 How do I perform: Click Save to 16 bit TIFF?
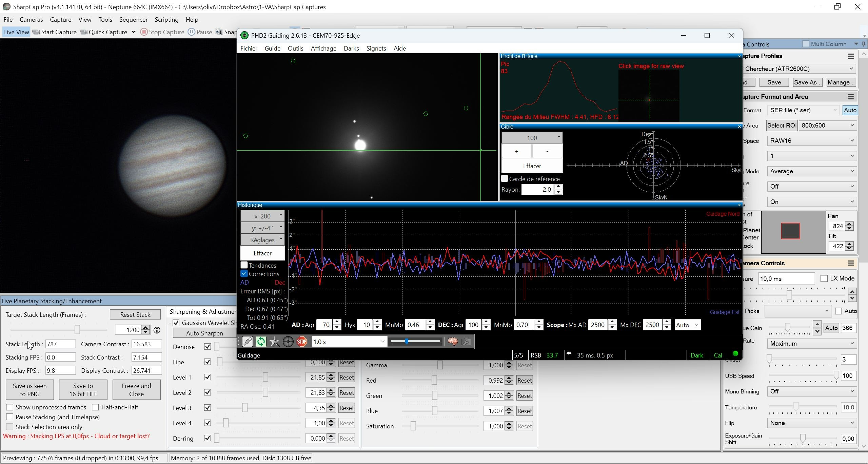[83, 390]
